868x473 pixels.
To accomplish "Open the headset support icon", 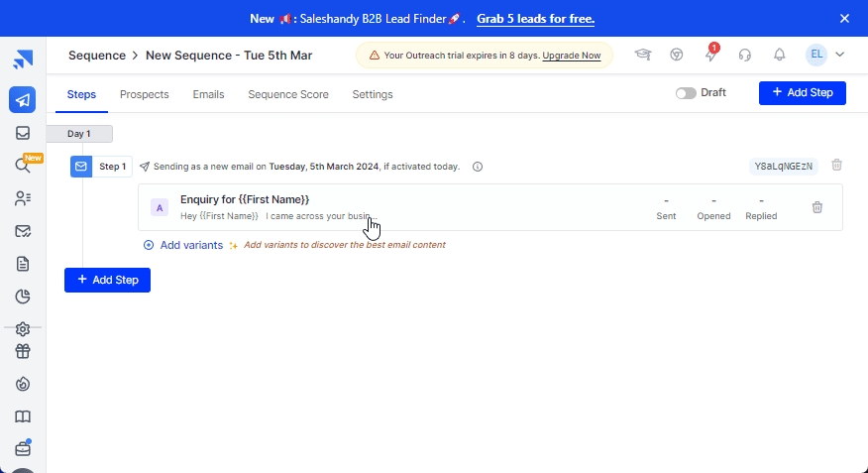I will pyautogui.click(x=745, y=55).
